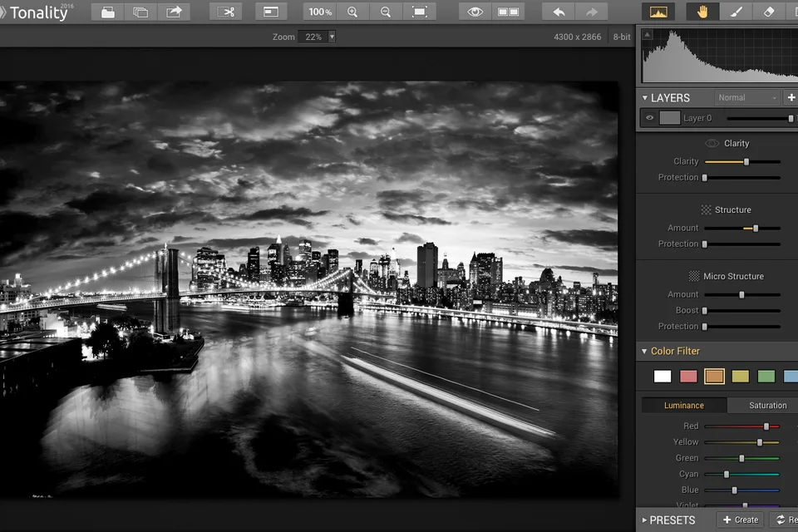This screenshot has width=798, height=532.
Task: Toggle the side-by-side compare view
Action: pyautogui.click(x=508, y=12)
